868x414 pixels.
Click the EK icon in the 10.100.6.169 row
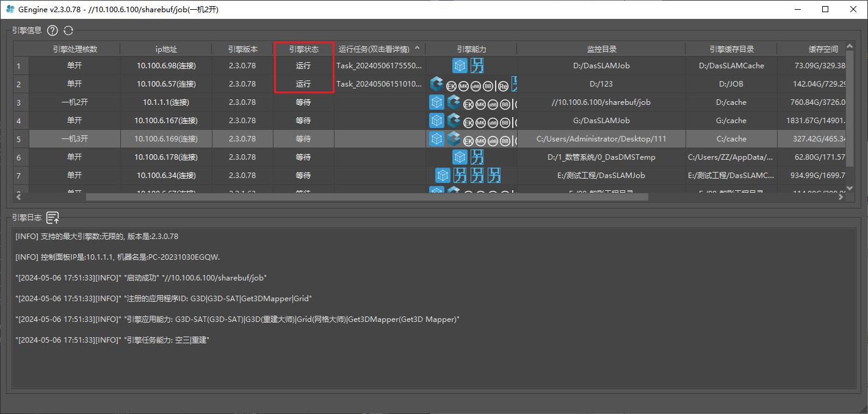pos(468,141)
